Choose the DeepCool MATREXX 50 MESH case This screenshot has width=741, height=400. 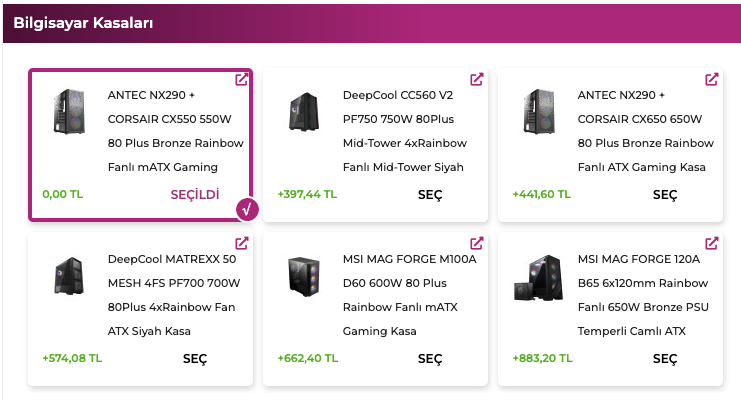point(195,359)
